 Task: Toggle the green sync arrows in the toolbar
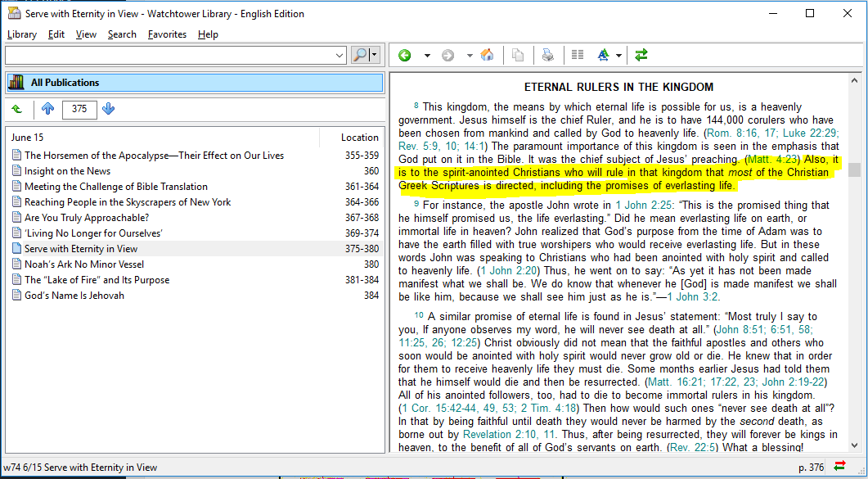click(641, 55)
